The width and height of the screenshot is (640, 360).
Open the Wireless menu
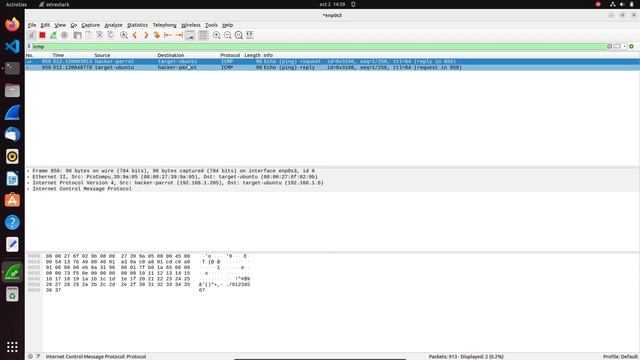point(191,25)
